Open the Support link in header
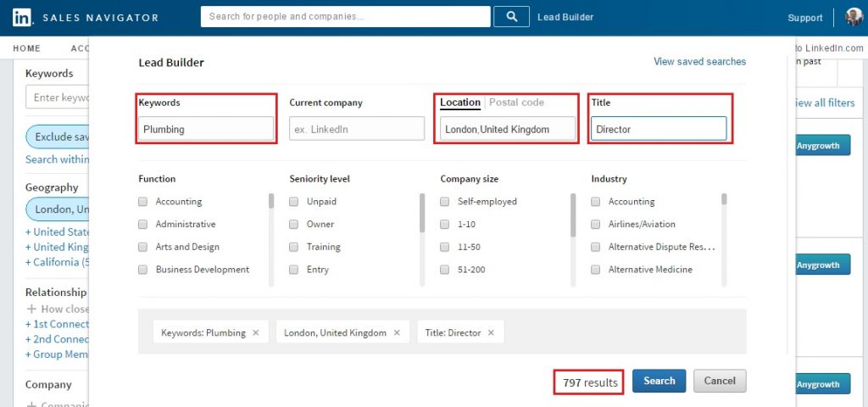868x407 pixels. click(804, 18)
